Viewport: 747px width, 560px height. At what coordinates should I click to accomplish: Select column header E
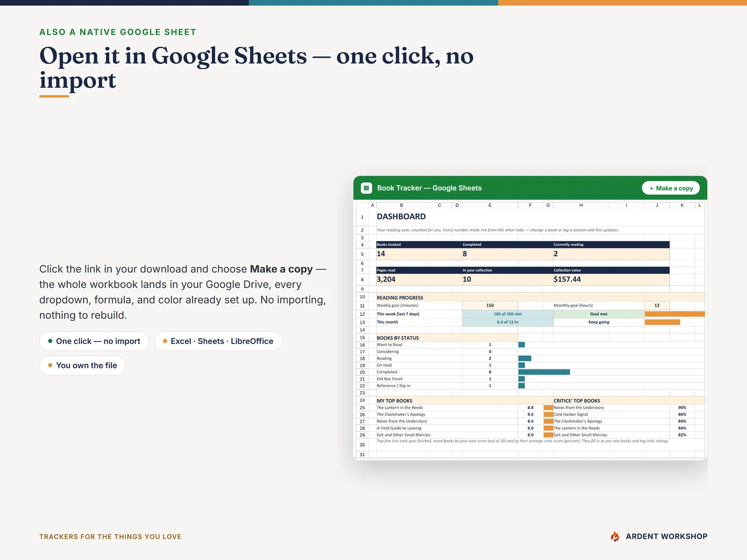point(490,205)
